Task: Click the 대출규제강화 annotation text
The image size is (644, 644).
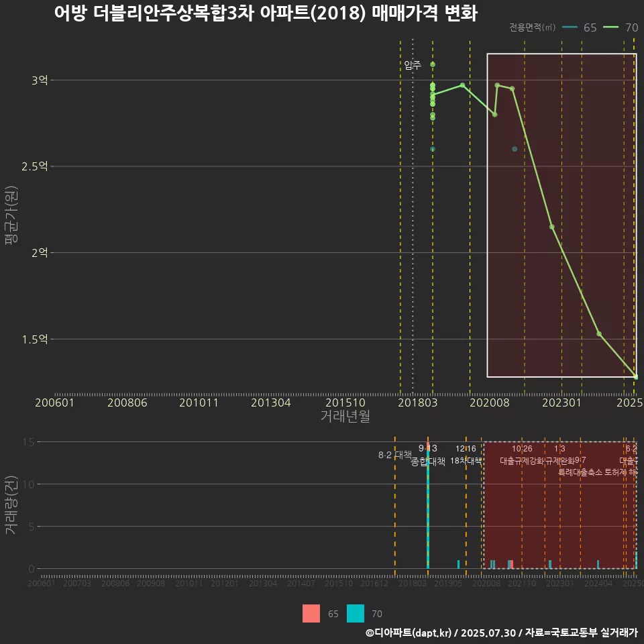Action: pyautogui.click(x=522, y=461)
